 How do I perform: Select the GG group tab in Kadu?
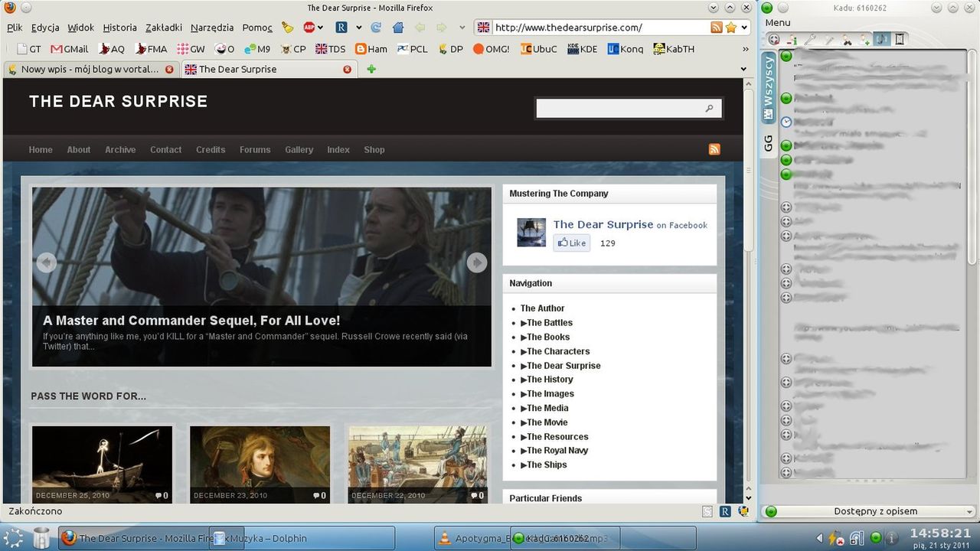(x=769, y=142)
